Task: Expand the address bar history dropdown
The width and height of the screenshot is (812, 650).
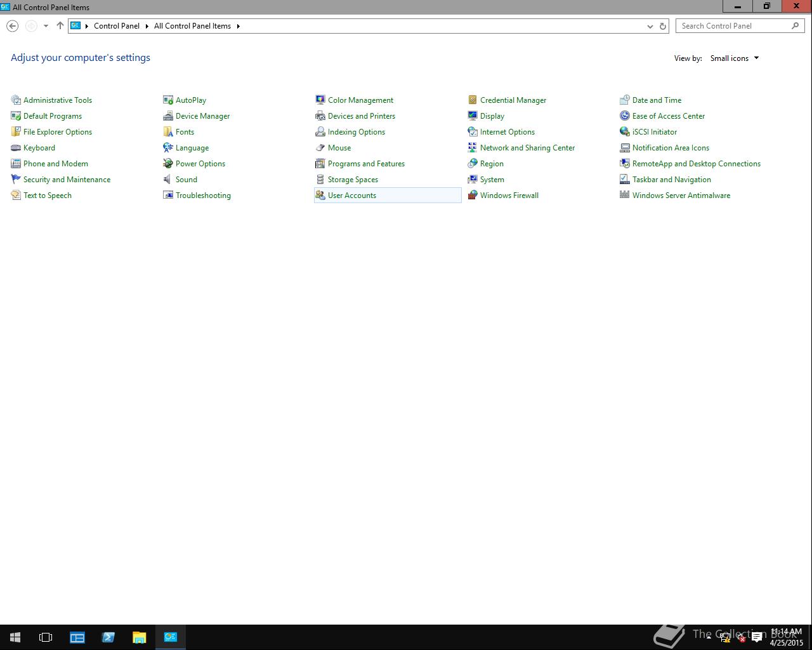Action: tap(650, 26)
